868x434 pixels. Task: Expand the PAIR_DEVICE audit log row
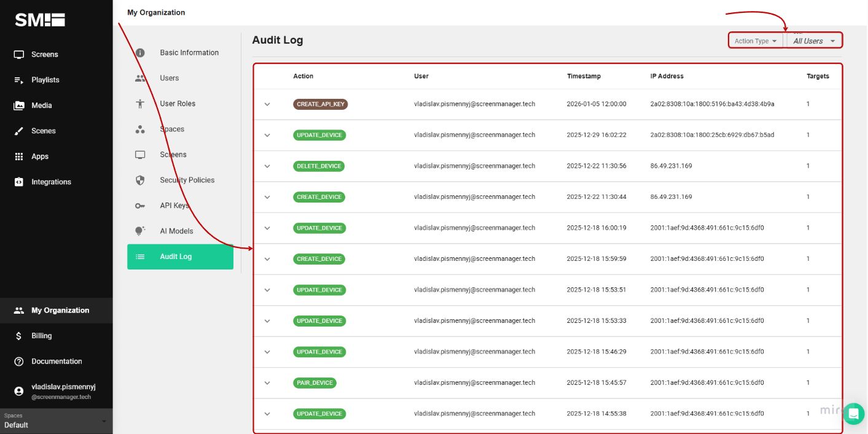point(267,382)
